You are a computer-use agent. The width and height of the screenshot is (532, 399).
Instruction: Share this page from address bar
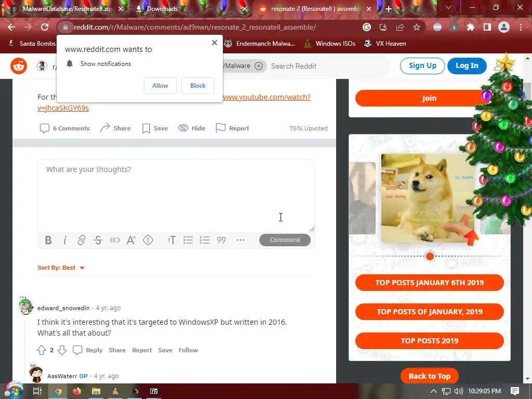400,27
